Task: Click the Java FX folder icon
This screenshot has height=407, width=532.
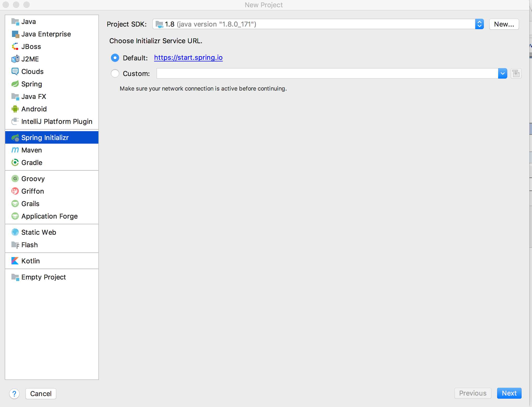Action: tap(15, 97)
